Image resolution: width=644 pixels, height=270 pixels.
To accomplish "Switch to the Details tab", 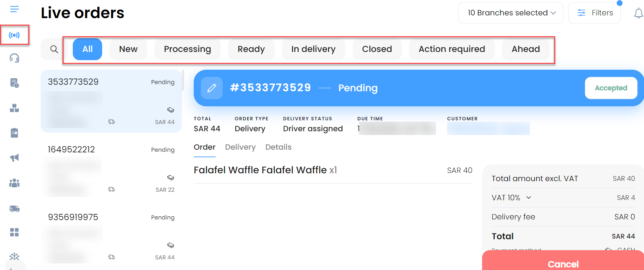I will tap(278, 147).
